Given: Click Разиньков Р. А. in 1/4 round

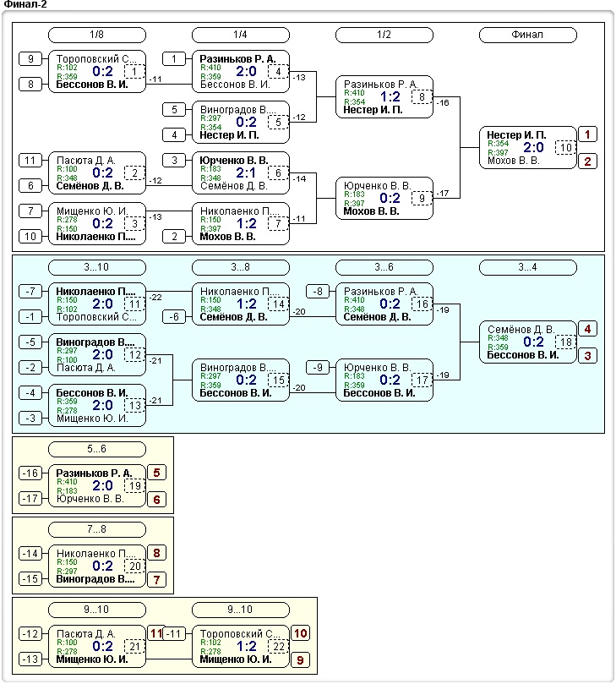Looking at the screenshot, I should click(x=237, y=59).
